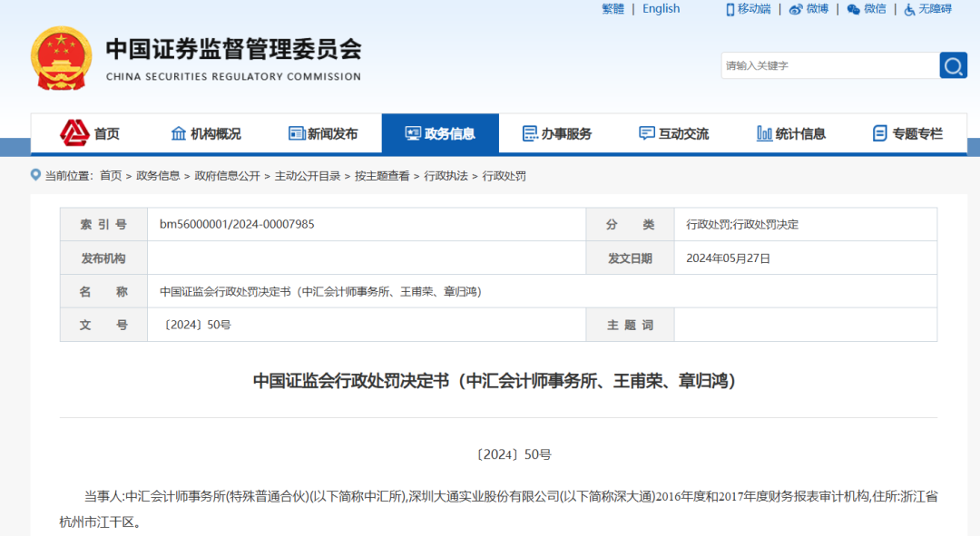Click the mobile phone icon for 移动端
Image resolution: width=980 pixels, height=536 pixels.
tap(730, 9)
